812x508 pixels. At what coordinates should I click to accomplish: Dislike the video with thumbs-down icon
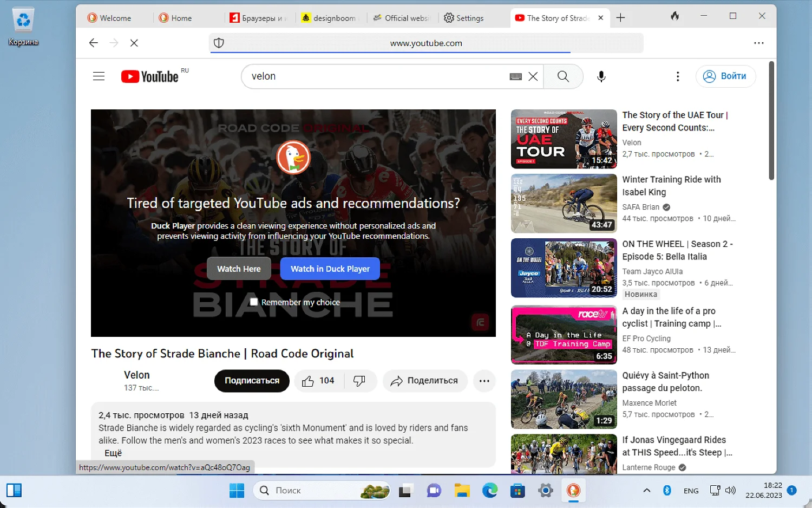(x=359, y=381)
